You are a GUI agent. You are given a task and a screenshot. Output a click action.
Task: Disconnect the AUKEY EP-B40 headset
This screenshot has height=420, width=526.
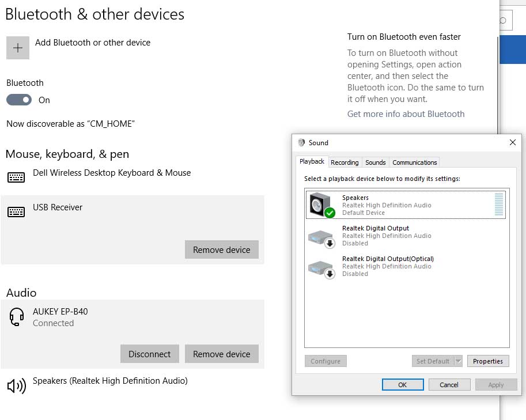[149, 354]
